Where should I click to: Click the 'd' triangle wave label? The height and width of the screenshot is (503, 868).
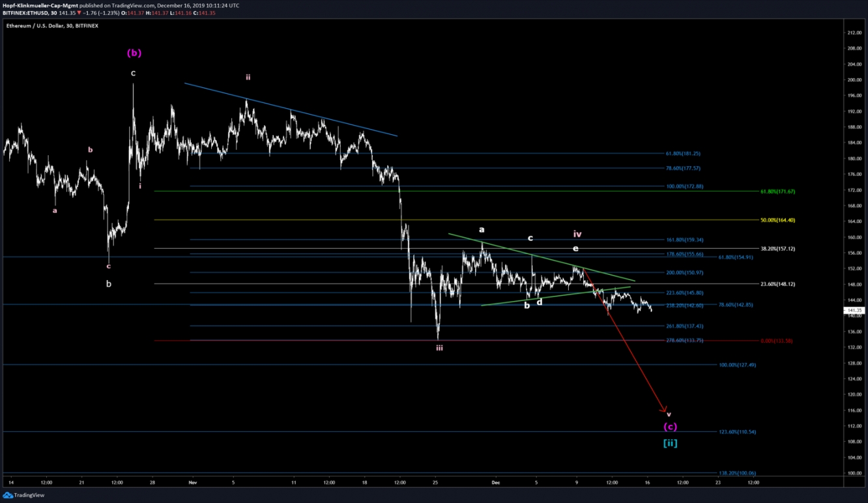click(x=539, y=302)
